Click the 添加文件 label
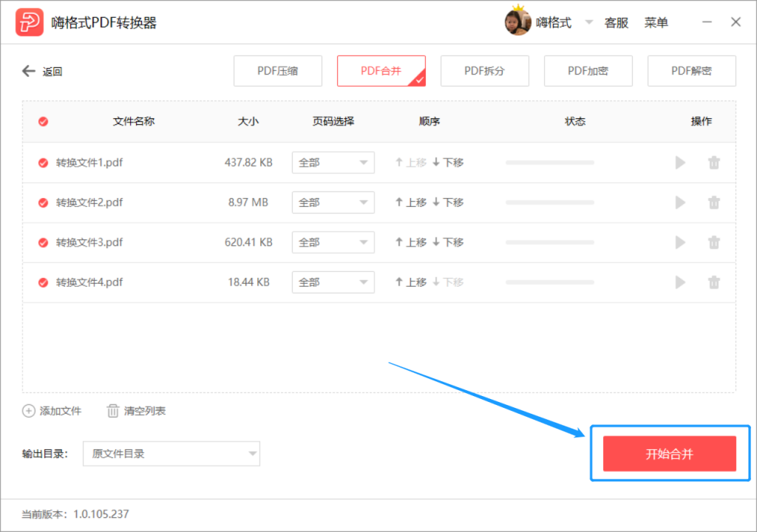The width and height of the screenshot is (757, 532). pos(61,411)
